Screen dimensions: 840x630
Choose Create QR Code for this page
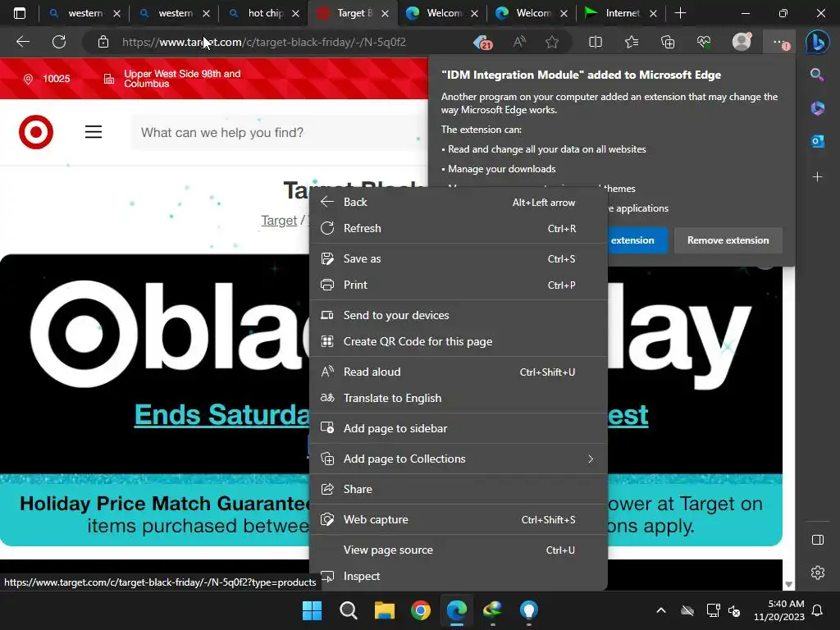(458, 341)
